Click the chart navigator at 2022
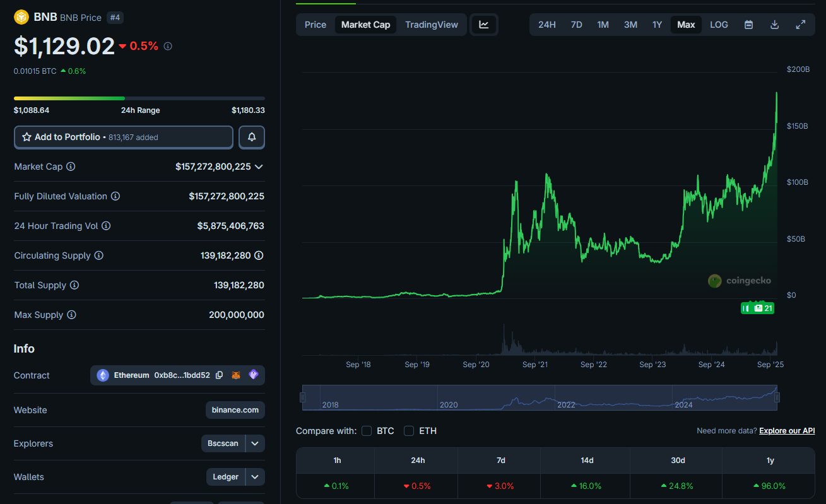826x504 pixels. (566, 405)
